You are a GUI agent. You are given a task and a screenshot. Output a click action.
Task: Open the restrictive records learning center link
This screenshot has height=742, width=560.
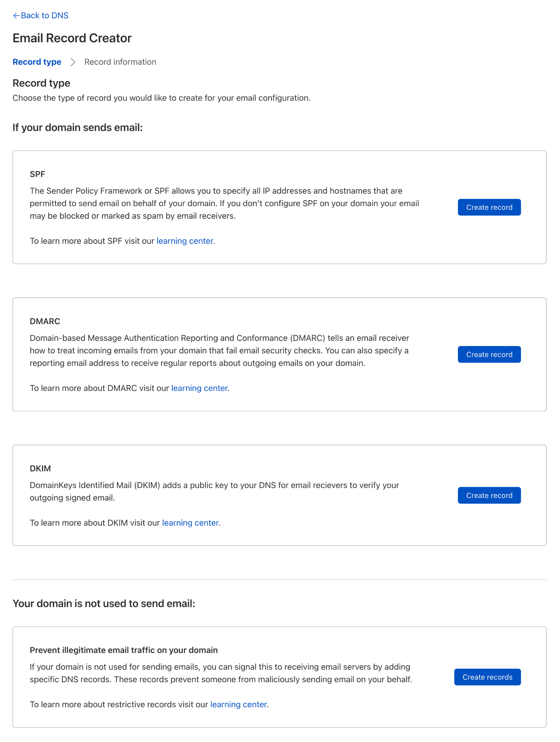[239, 704]
